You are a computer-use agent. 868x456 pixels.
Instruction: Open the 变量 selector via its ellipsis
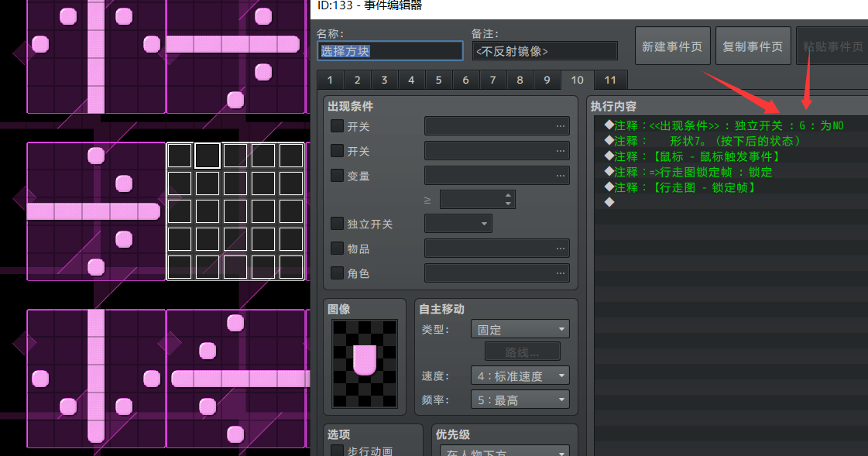click(x=560, y=176)
